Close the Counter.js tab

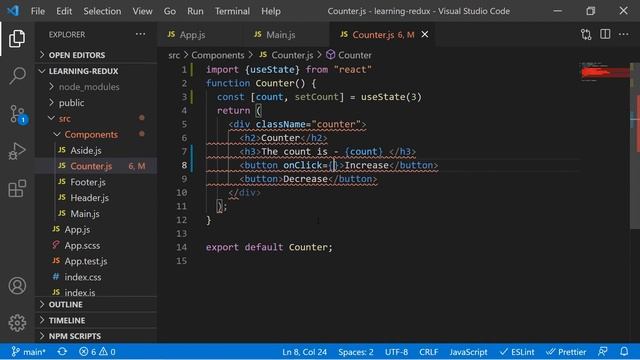(x=425, y=35)
